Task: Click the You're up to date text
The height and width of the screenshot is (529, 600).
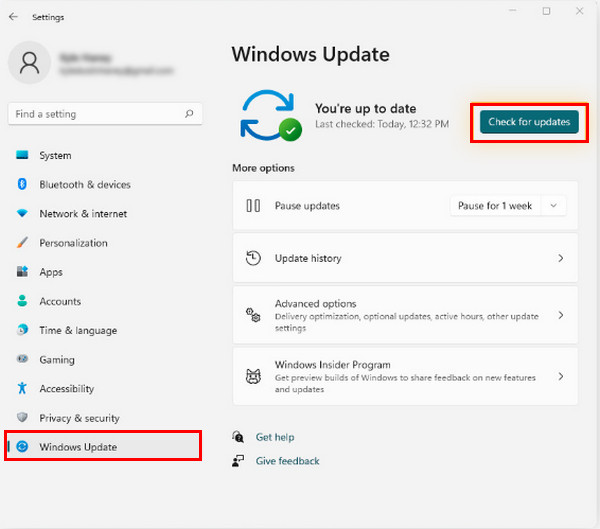Action: (365, 108)
